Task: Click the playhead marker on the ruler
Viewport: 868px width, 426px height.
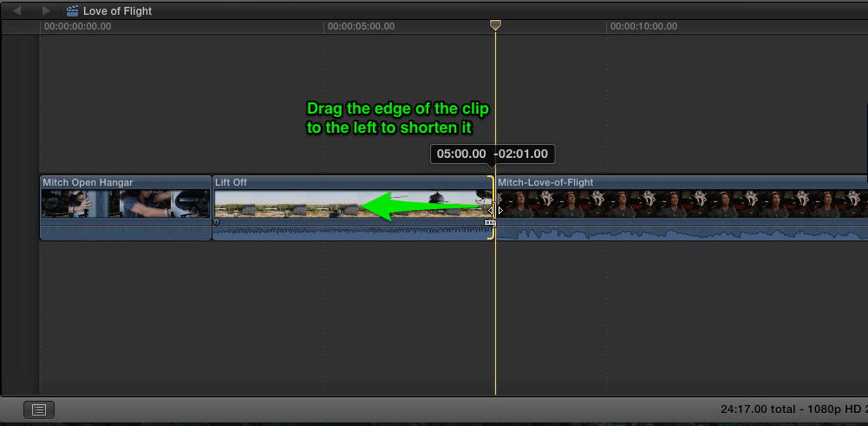Action: [x=495, y=25]
